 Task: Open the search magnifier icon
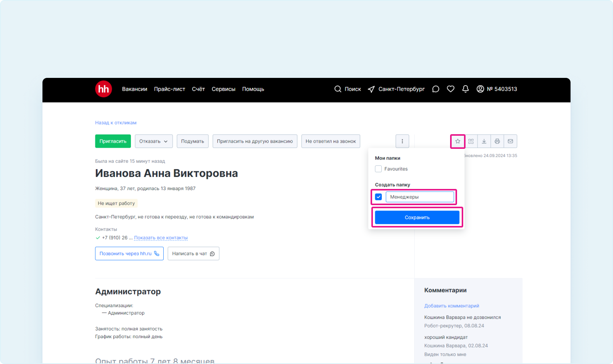click(338, 89)
